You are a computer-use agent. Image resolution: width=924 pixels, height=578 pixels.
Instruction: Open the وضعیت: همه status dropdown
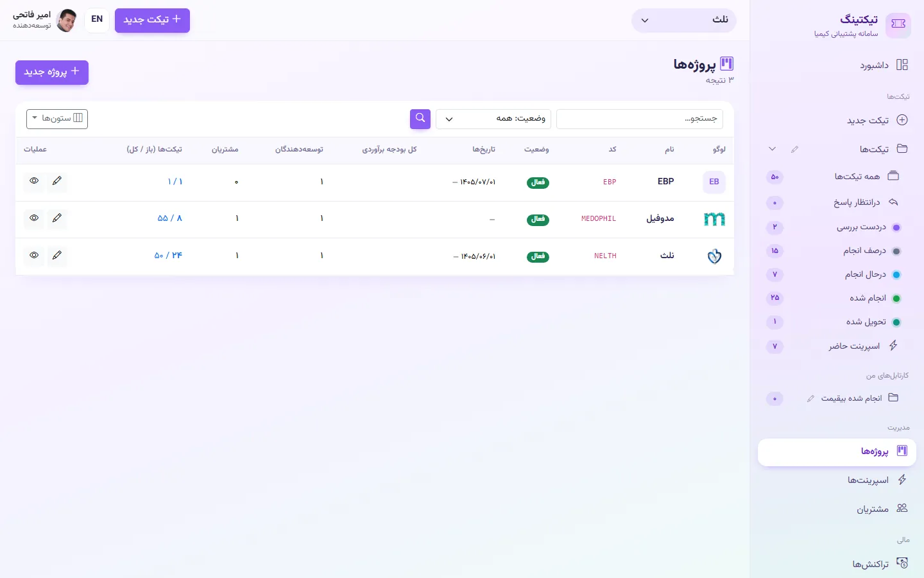tap(493, 119)
